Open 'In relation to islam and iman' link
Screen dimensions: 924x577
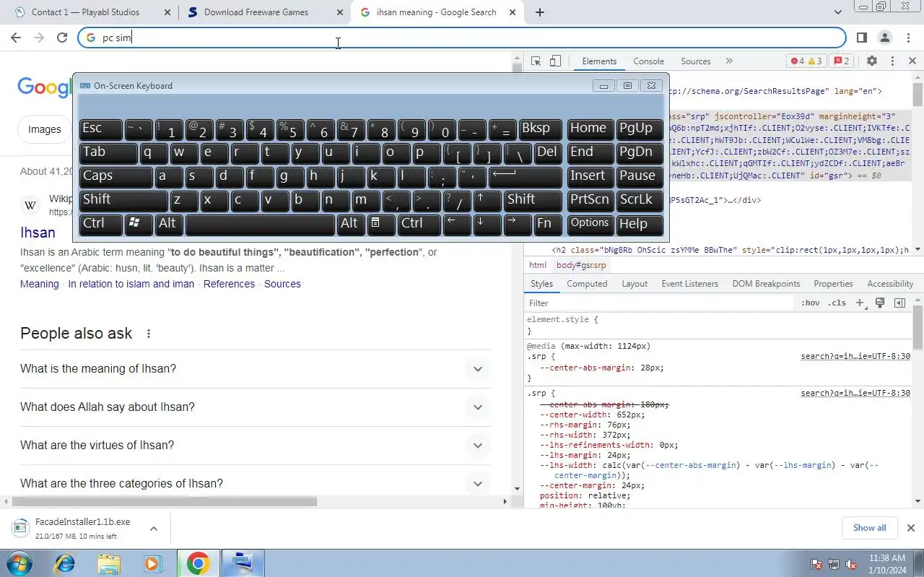point(131,284)
